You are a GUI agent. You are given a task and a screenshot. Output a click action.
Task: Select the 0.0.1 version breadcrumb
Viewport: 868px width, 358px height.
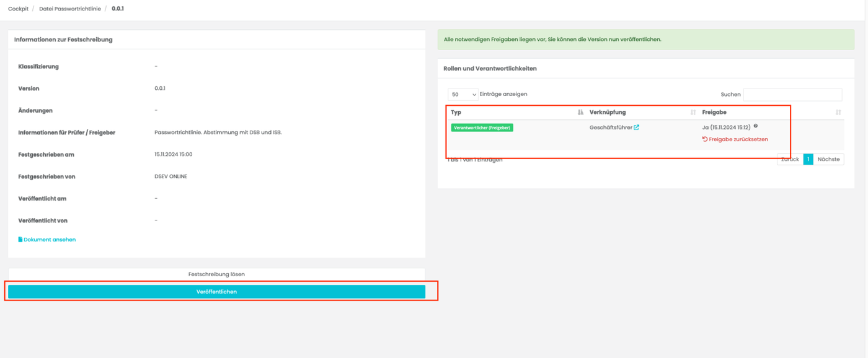(118, 9)
